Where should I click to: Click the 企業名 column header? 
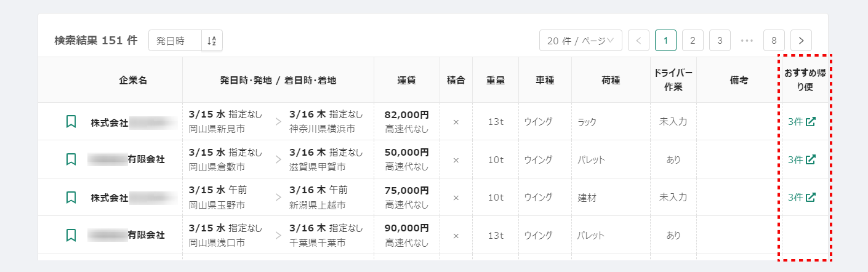tap(133, 80)
